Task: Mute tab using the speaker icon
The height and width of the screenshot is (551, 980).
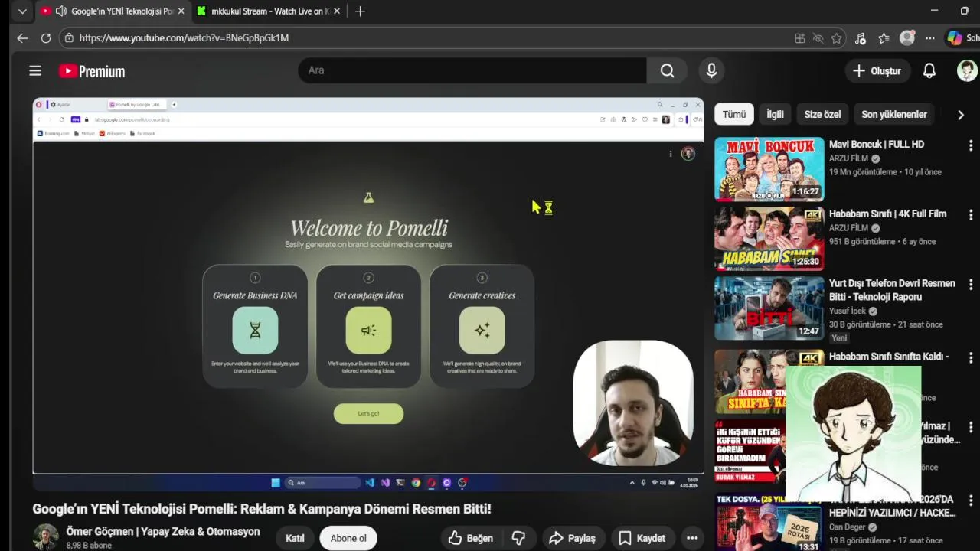Action: 61,11
